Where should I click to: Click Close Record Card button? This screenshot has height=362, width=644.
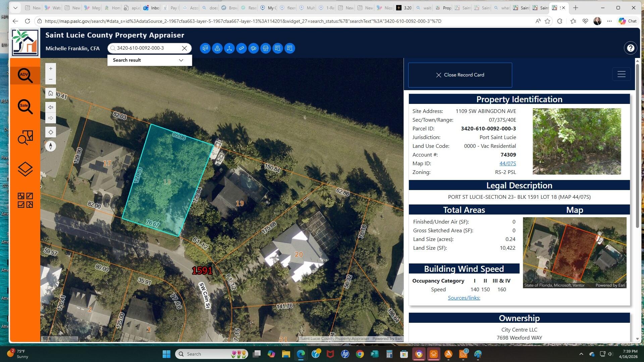[460, 75]
